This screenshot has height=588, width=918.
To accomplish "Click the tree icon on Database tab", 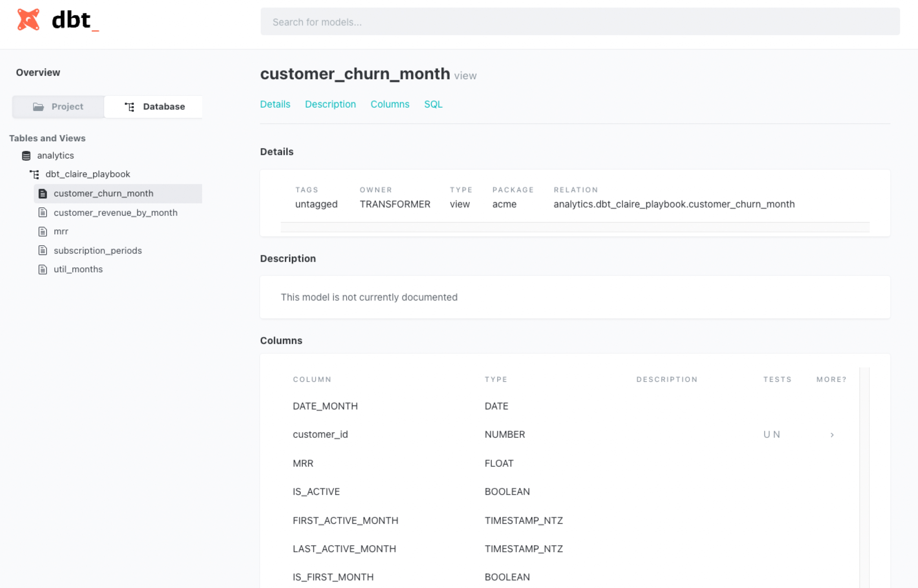I will coord(129,107).
